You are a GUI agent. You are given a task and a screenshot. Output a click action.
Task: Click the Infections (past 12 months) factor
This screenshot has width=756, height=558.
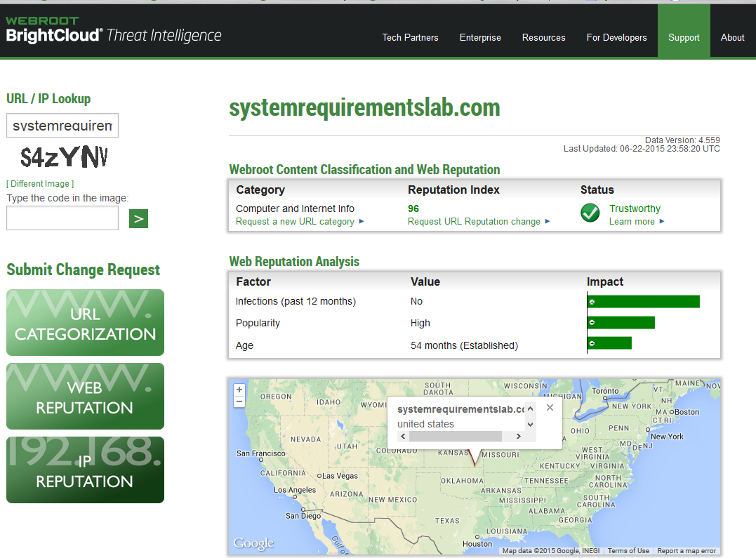296,301
